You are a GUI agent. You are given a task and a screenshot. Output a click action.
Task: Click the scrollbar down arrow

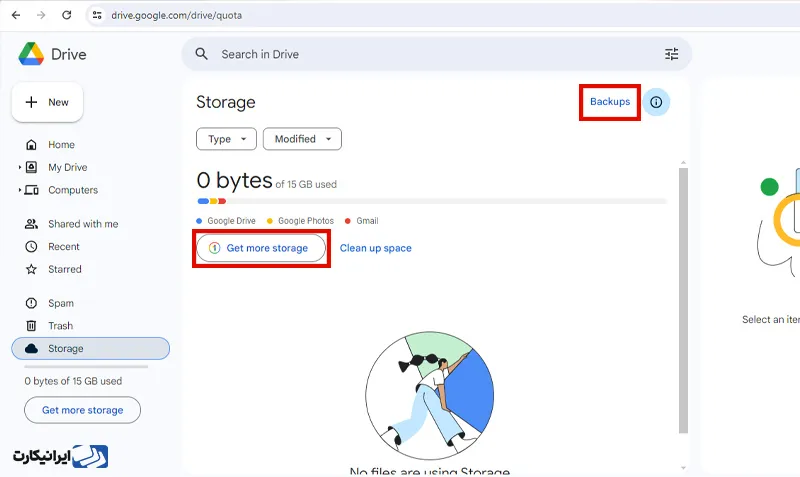point(683,468)
